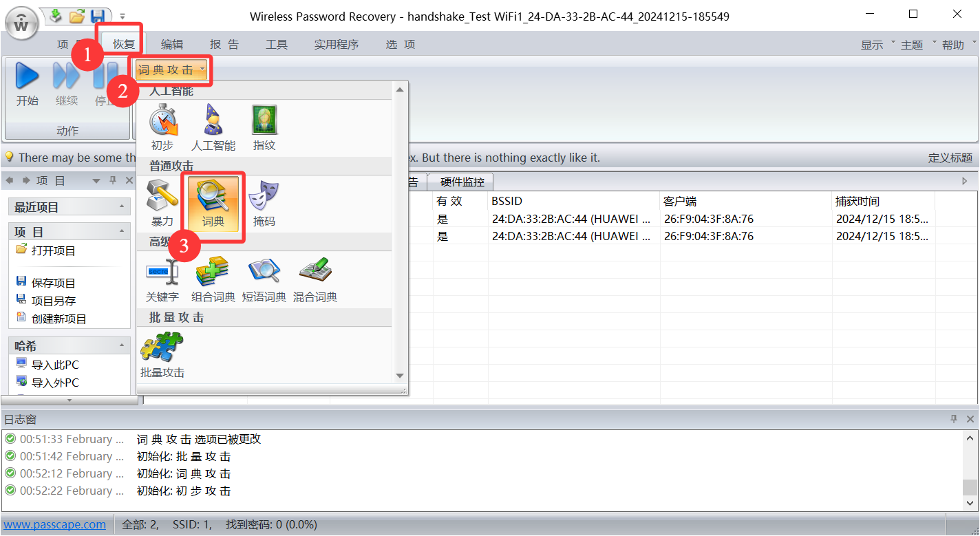Pin the project panel with pushpin icon
Screen dimensions: 980x536
pyautogui.click(x=113, y=180)
